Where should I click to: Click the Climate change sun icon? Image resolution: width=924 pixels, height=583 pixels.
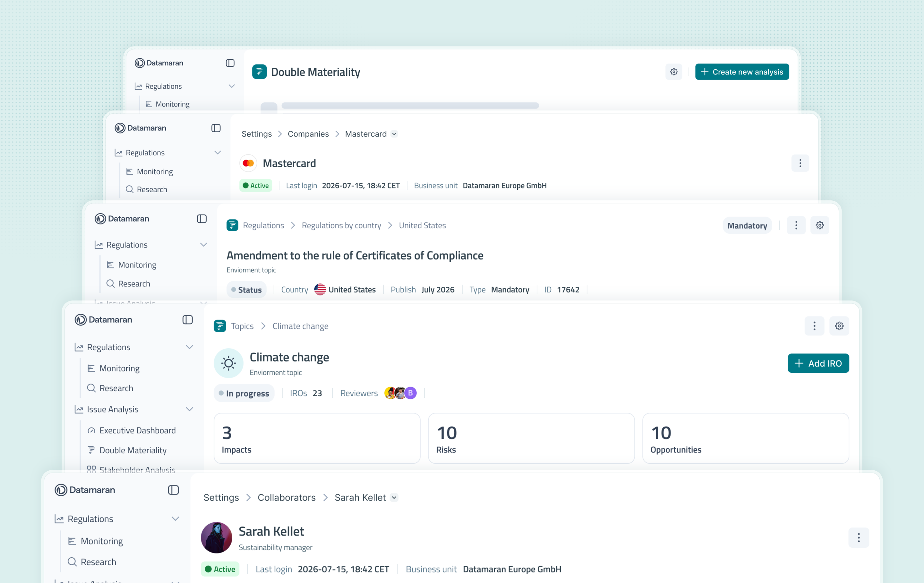click(229, 363)
